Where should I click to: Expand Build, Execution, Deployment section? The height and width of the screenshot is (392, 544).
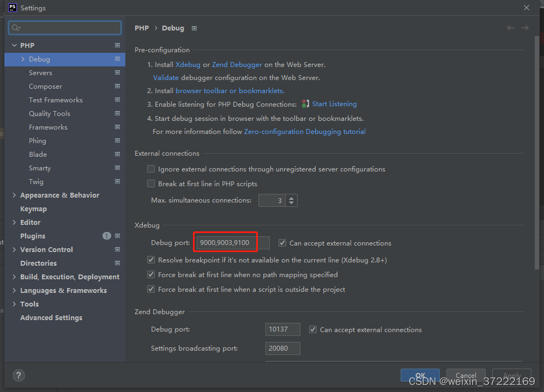(x=14, y=277)
